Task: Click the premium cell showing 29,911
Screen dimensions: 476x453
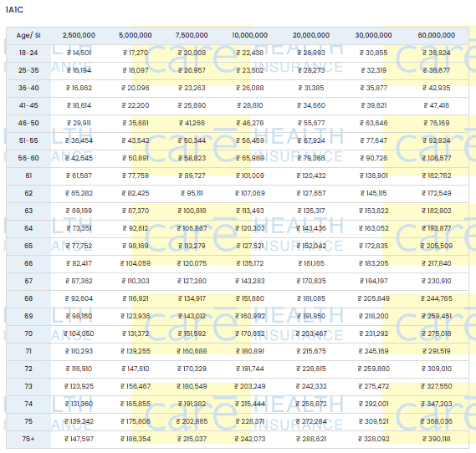Action: tap(79, 123)
